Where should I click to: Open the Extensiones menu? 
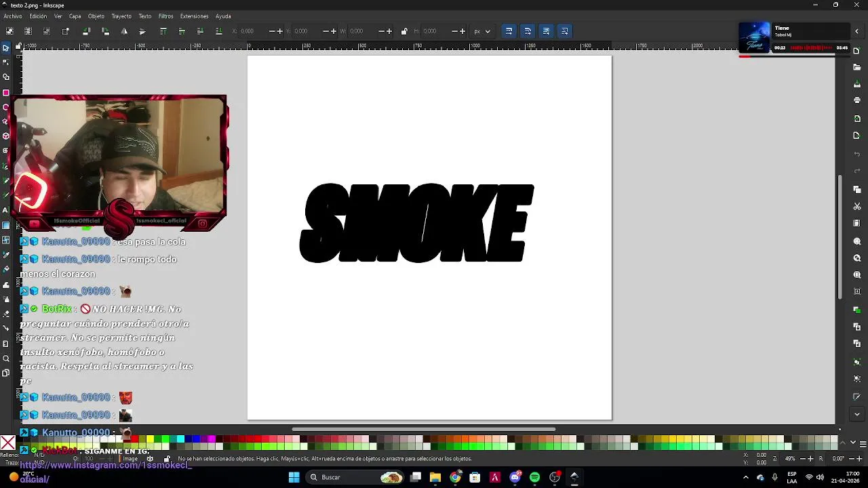(x=195, y=16)
